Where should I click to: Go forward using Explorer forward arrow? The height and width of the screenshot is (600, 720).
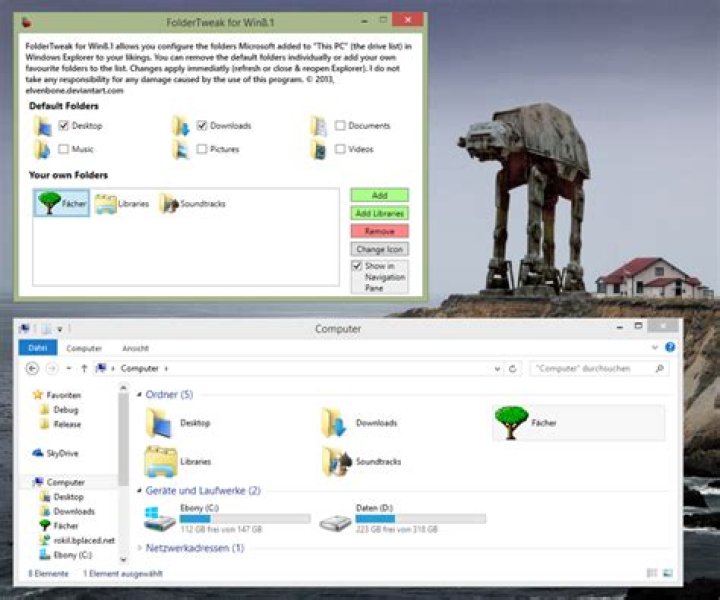click(52, 368)
